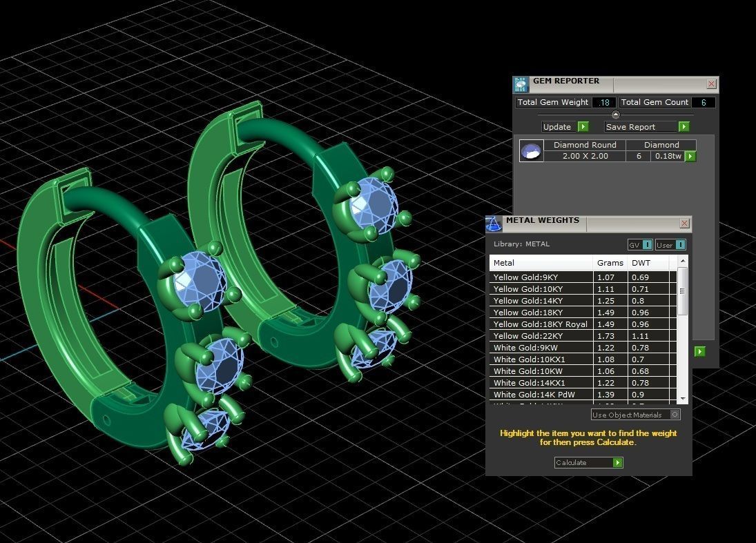
Task: Click the metal list scroll down arrow
Action: click(x=683, y=399)
